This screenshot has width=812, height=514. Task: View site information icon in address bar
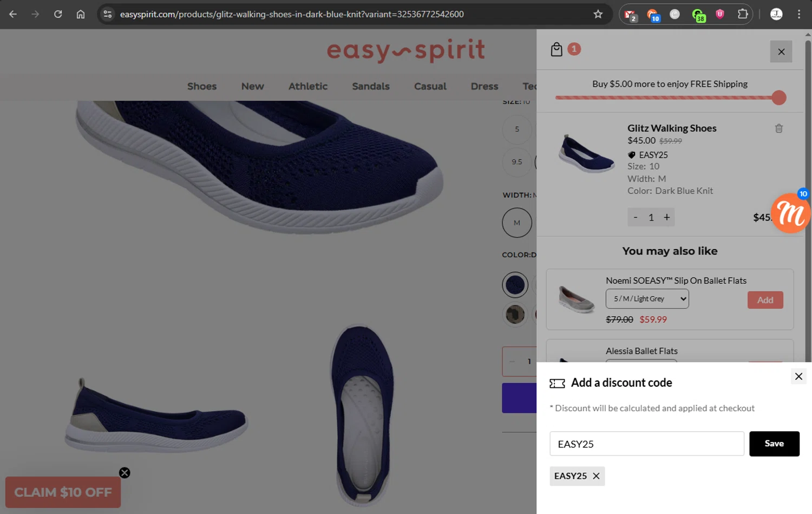click(x=108, y=14)
